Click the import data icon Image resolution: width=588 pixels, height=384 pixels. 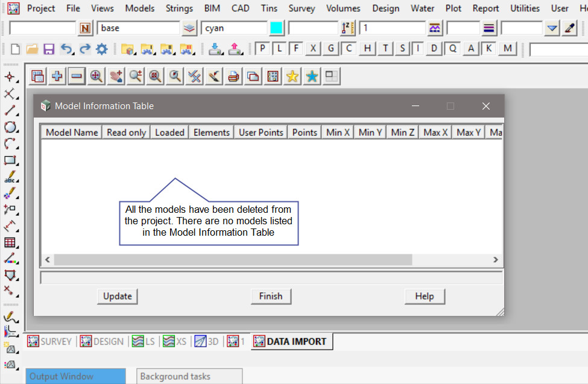coord(216,49)
